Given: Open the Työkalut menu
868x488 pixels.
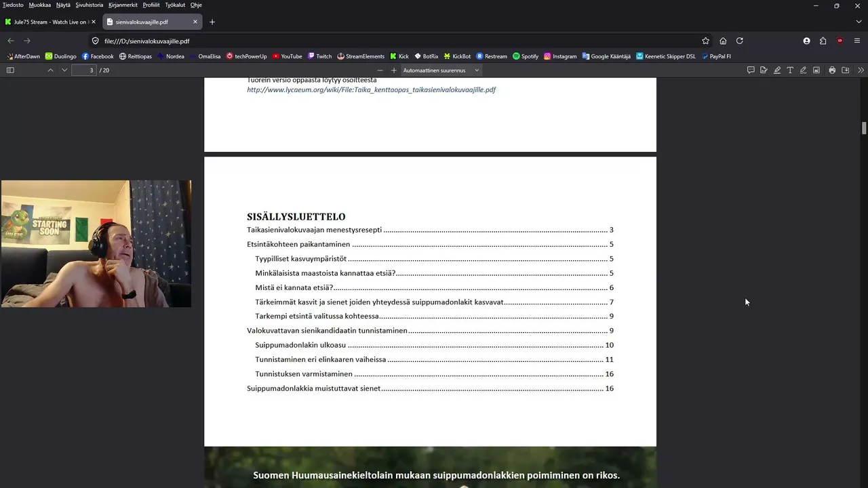Looking at the screenshot, I should [x=175, y=5].
